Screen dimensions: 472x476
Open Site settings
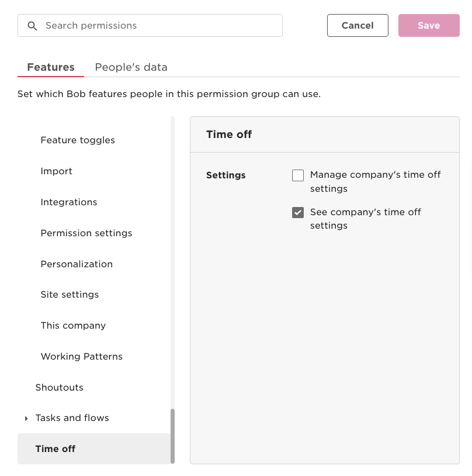(70, 294)
